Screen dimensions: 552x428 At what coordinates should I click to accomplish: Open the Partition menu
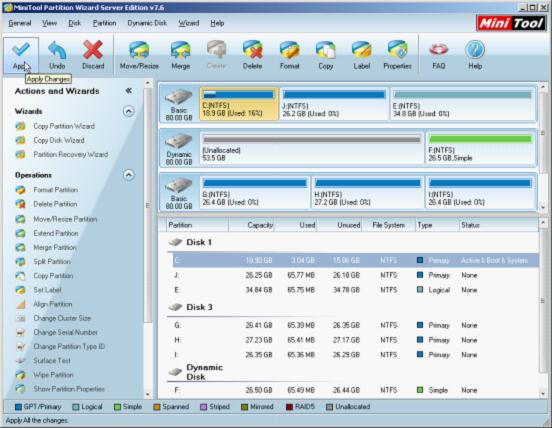(x=104, y=23)
